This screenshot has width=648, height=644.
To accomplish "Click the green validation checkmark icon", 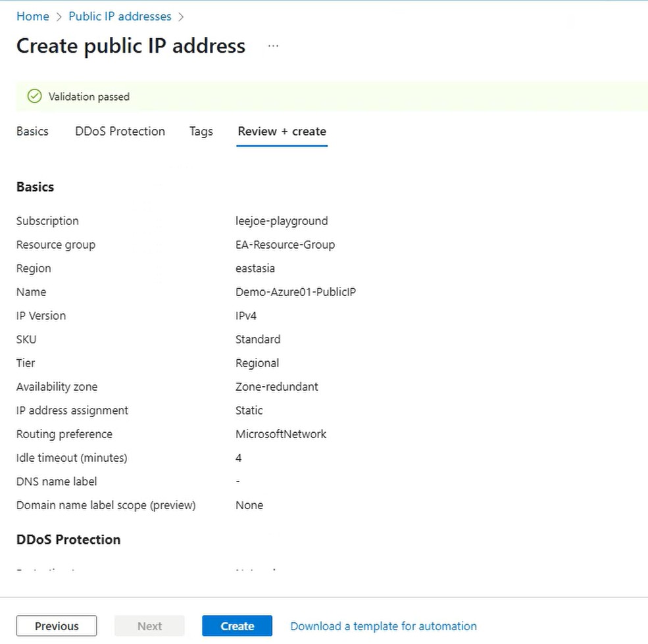I will [34, 97].
